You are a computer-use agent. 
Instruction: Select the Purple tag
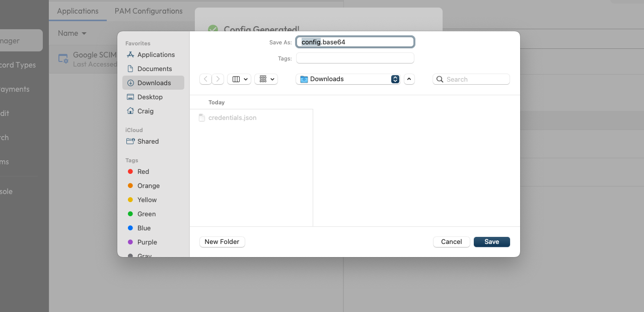tap(147, 242)
